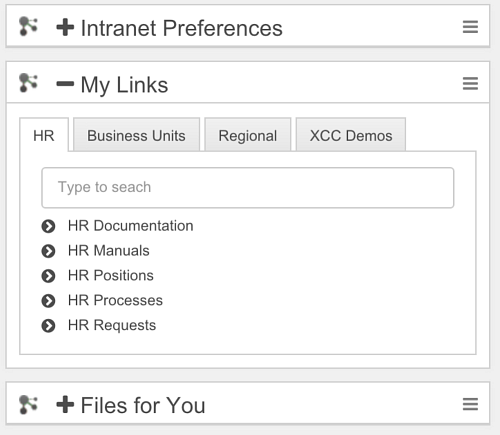Switch to the Regional tab
This screenshot has width=500, height=435.
click(248, 135)
